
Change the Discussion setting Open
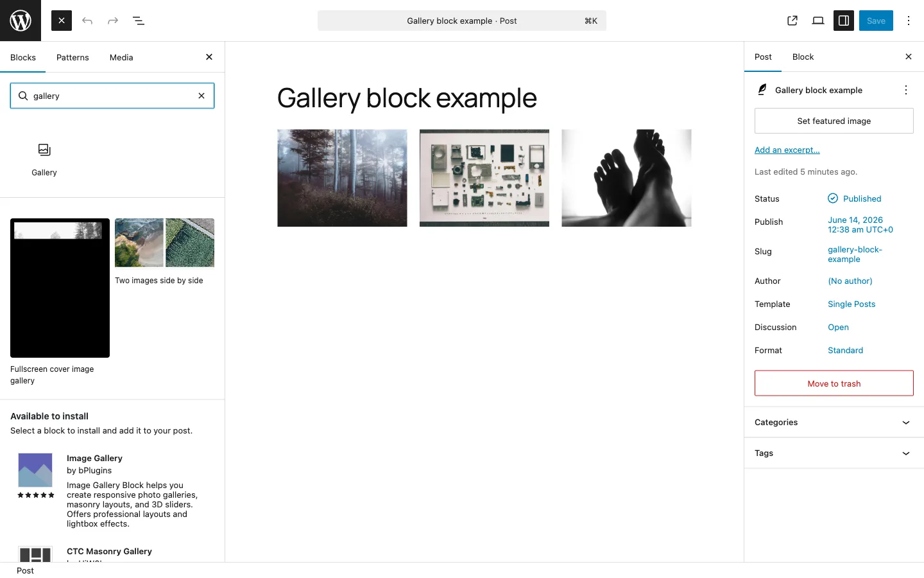pyautogui.click(x=838, y=327)
